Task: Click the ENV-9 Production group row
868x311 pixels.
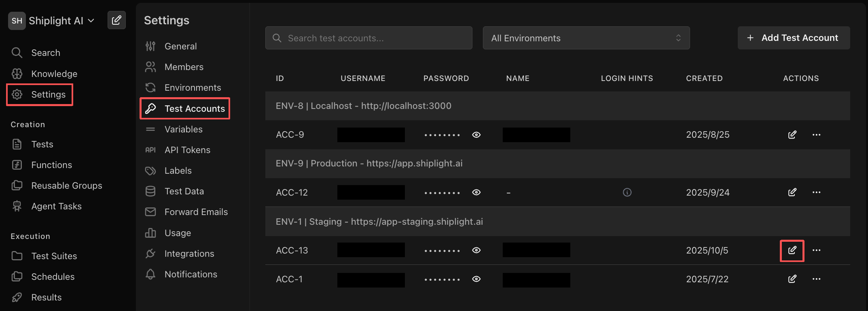Action: coord(557,164)
